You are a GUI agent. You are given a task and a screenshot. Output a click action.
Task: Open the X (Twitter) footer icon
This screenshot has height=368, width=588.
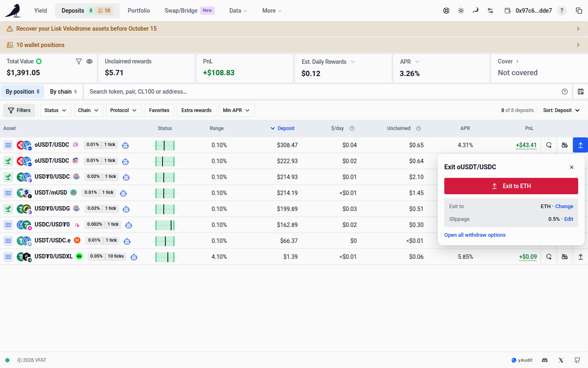(561, 360)
